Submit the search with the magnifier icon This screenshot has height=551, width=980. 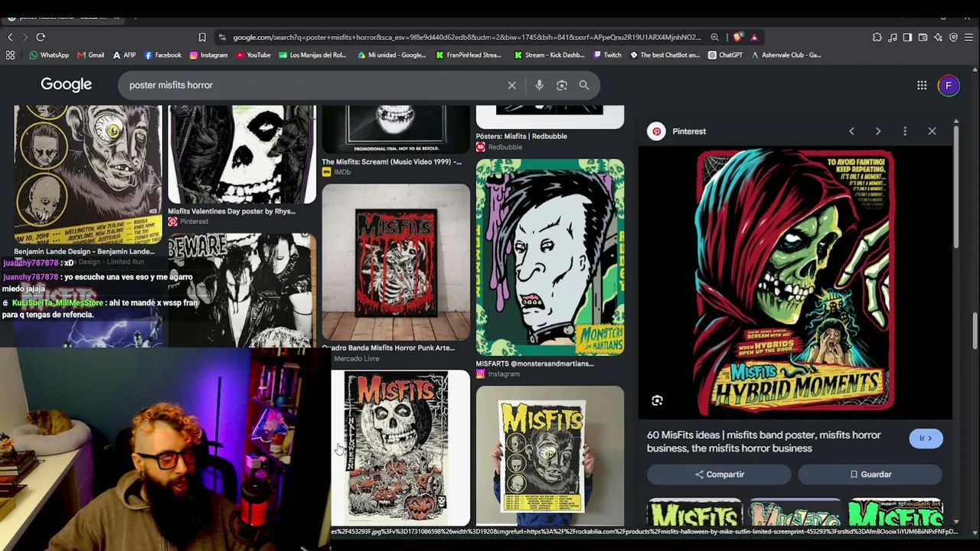[584, 85]
